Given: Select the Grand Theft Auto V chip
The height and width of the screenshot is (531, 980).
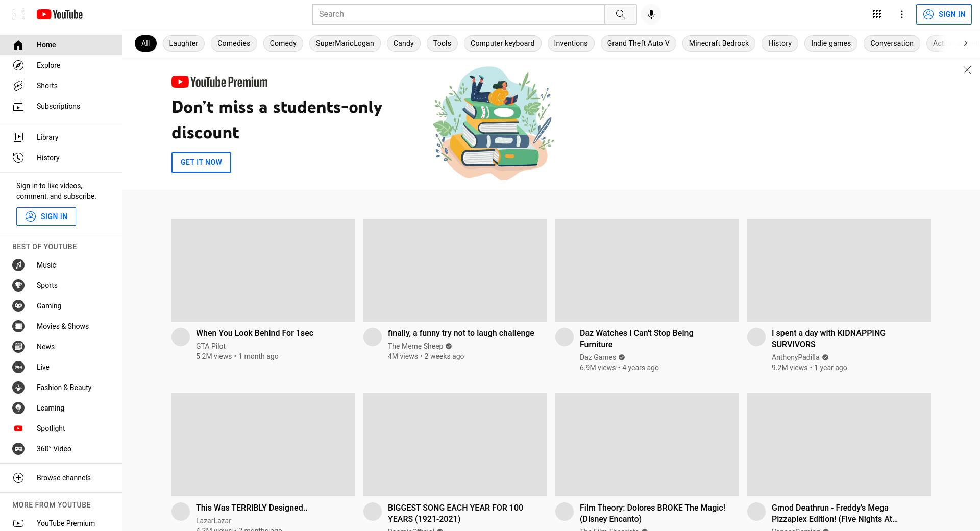Looking at the screenshot, I should (x=638, y=43).
